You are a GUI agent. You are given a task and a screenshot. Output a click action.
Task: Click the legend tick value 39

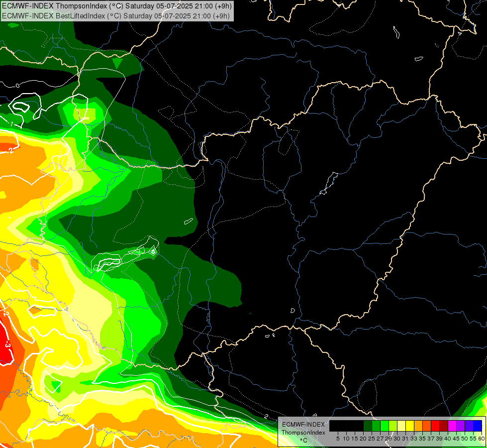(x=439, y=439)
